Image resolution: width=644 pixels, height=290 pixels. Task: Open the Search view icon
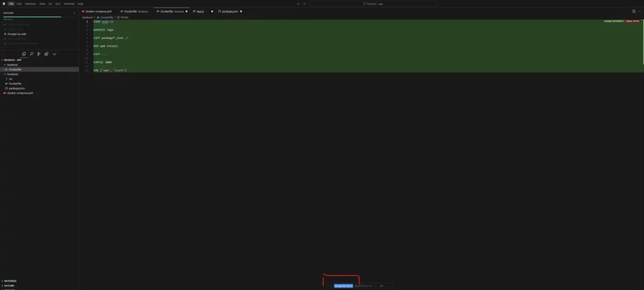[31, 54]
